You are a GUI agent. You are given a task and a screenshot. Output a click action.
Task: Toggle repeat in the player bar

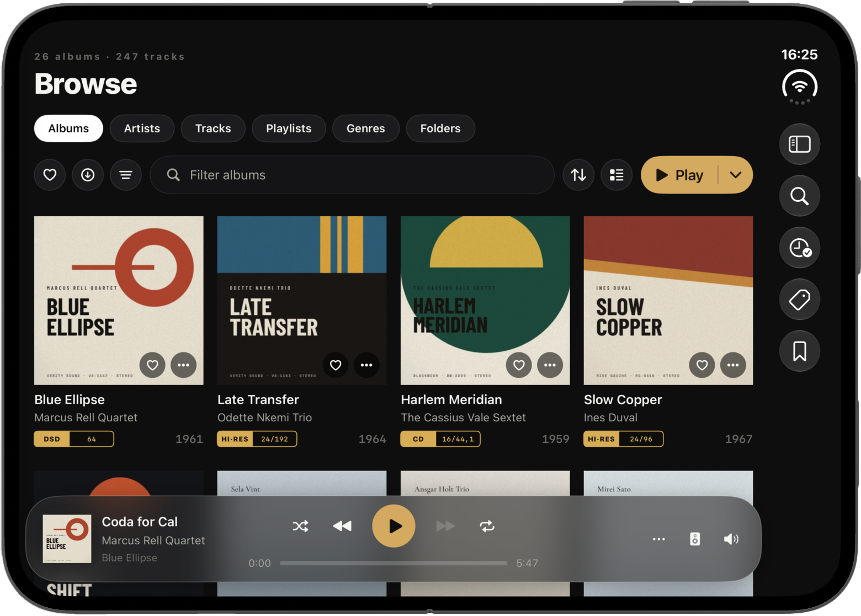[x=487, y=526]
